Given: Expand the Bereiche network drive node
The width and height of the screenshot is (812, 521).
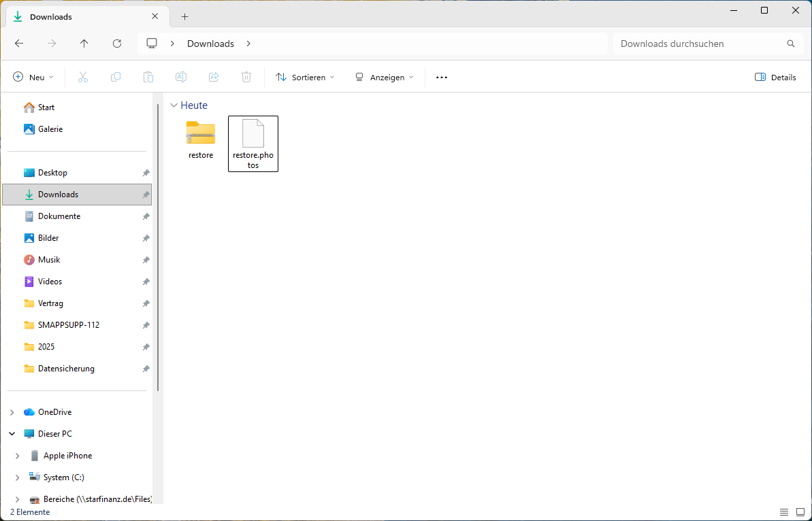Looking at the screenshot, I should 17,499.
